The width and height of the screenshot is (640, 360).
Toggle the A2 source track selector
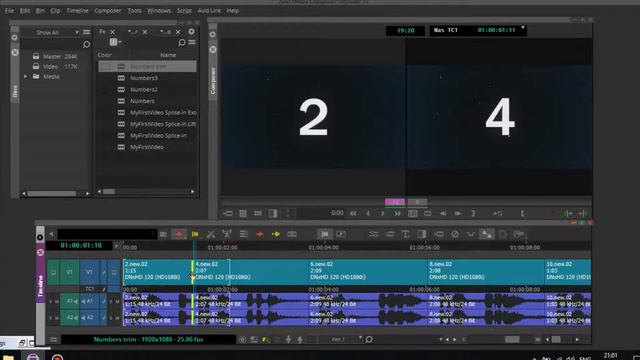[69, 318]
